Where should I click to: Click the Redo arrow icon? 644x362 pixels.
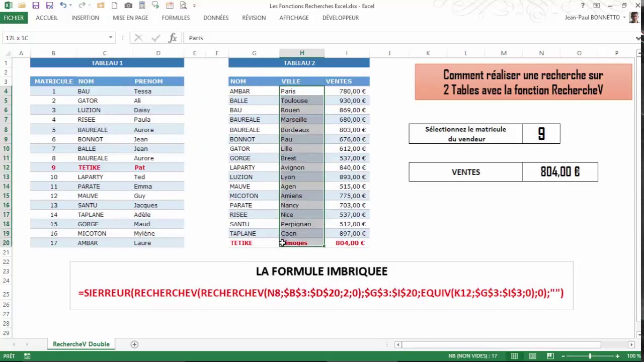tap(82, 6)
